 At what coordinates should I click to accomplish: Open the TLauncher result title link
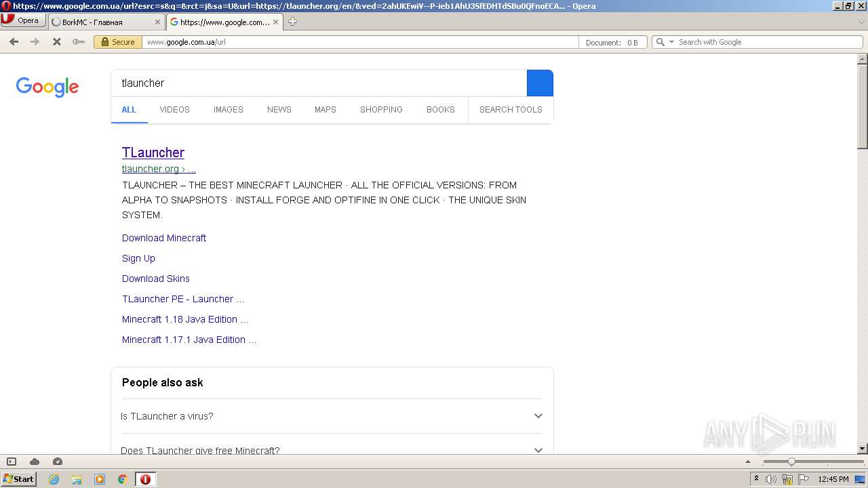coord(153,152)
